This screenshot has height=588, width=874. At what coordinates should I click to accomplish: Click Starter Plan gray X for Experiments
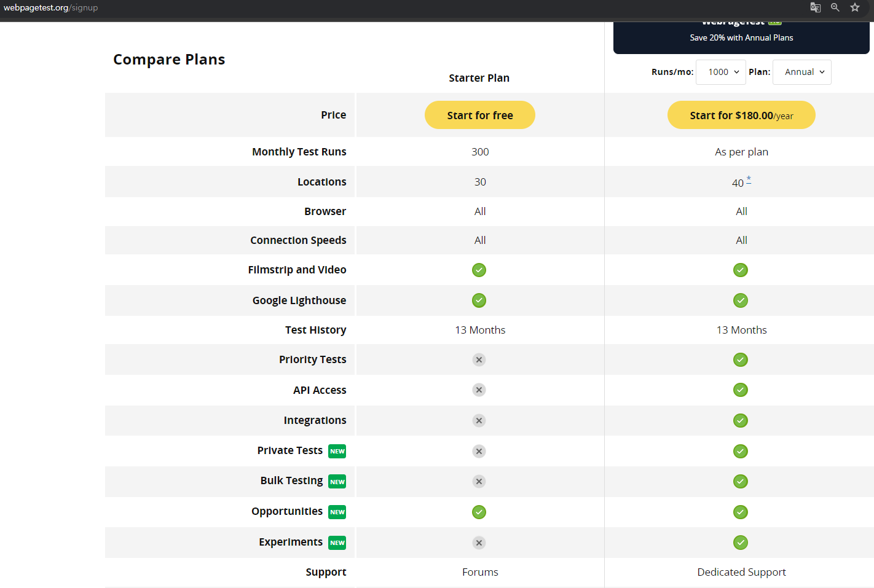click(479, 543)
